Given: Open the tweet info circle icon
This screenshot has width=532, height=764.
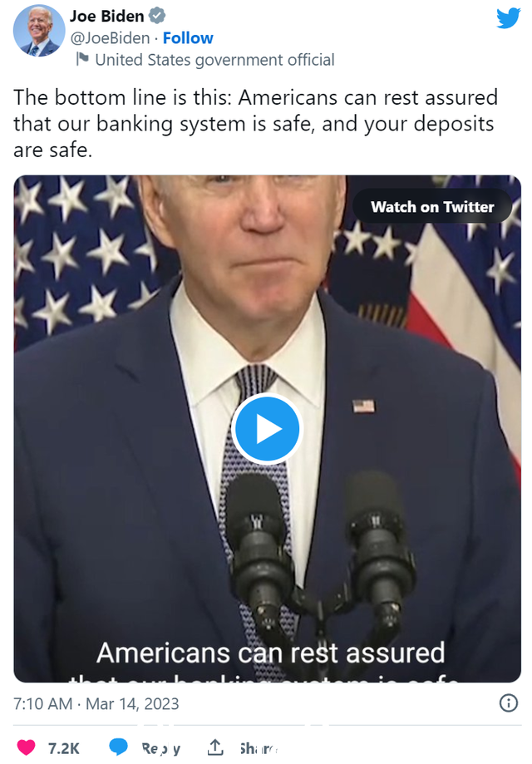Looking at the screenshot, I should [x=509, y=703].
